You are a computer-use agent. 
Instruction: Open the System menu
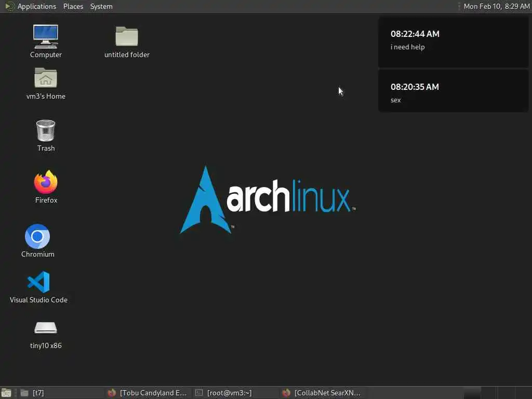[101, 6]
